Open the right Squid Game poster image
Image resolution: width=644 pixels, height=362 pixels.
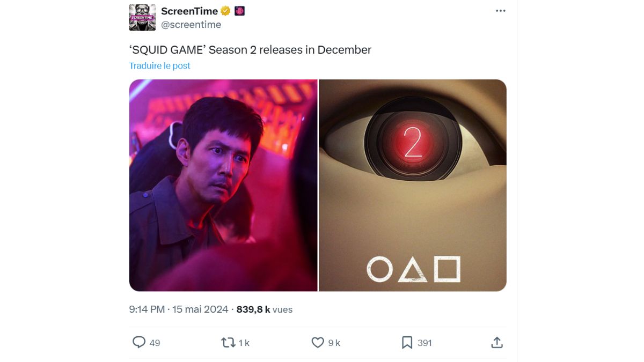pyautogui.click(x=413, y=185)
